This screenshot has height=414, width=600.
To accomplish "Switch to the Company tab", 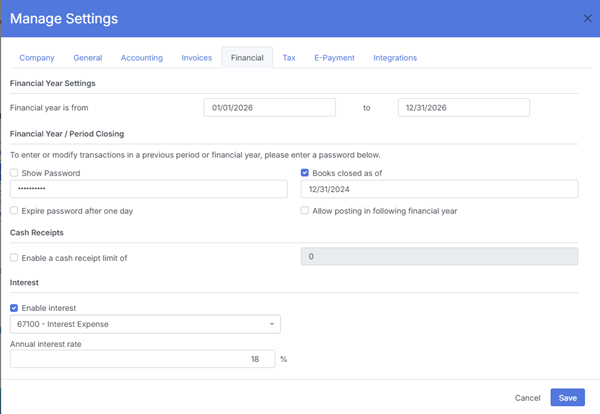I will 37,58.
